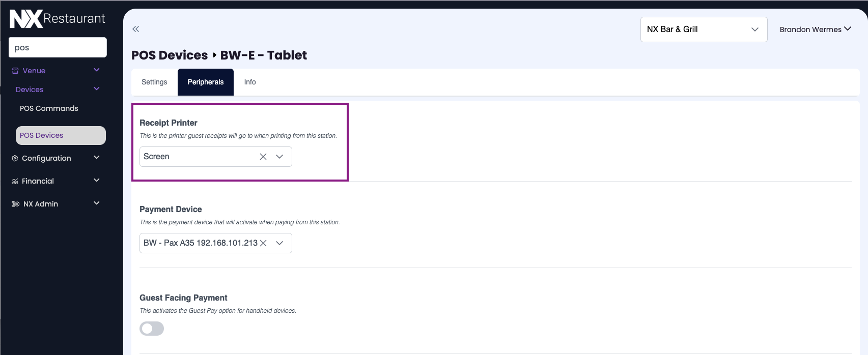Click the NX Admin icon
Screen dimensions: 868x355
tap(15, 204)
